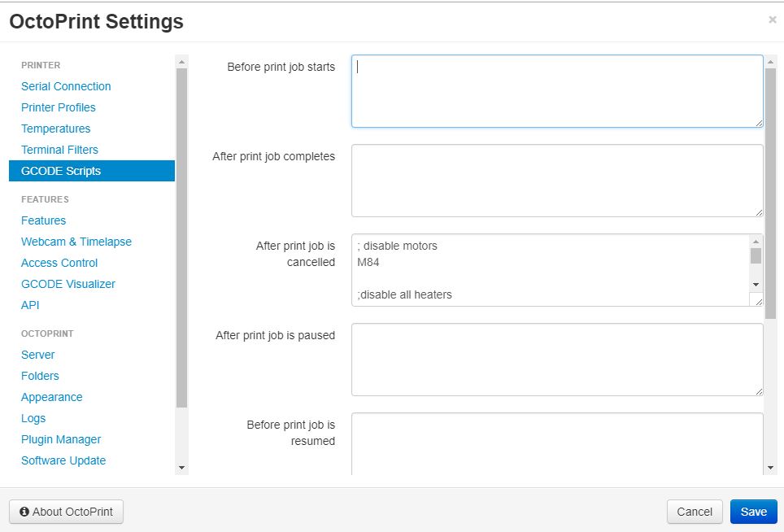Navigate to Access Control settings
Viewport: 784px width, 532px height.
click(x=59, y=263)
